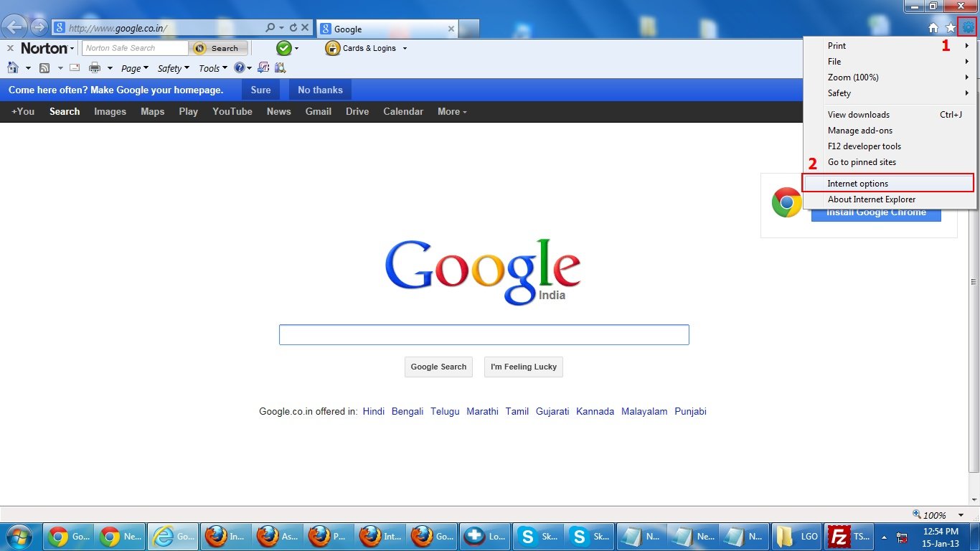Click the Cards & Logins padlock icon
Screen dimensions: 980x551
point(332,48)
